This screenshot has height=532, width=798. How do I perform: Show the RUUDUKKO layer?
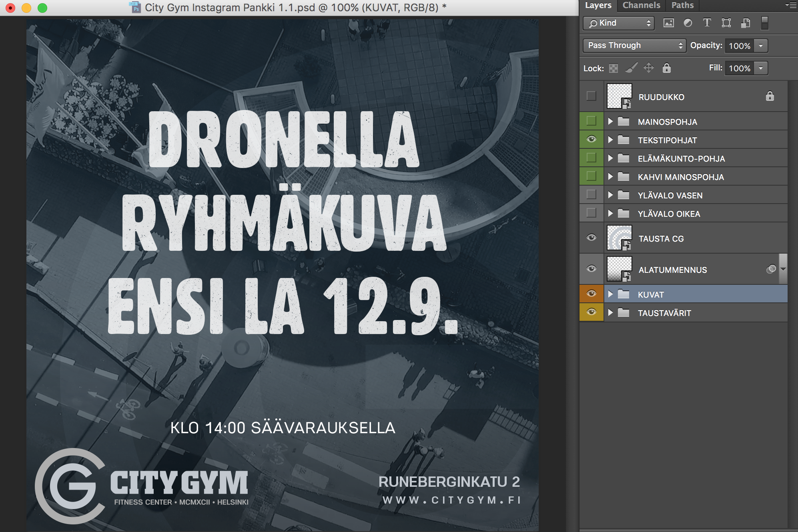tap(591, 96)
